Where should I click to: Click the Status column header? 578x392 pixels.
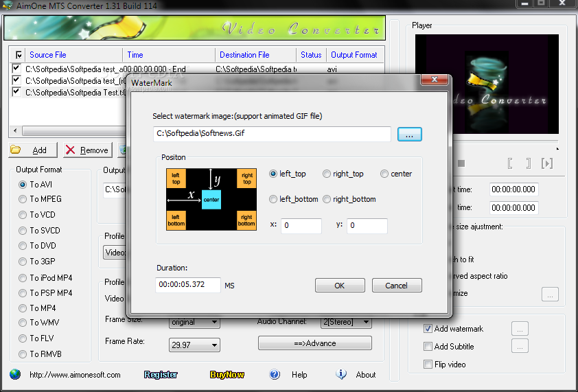click(311, 55)
